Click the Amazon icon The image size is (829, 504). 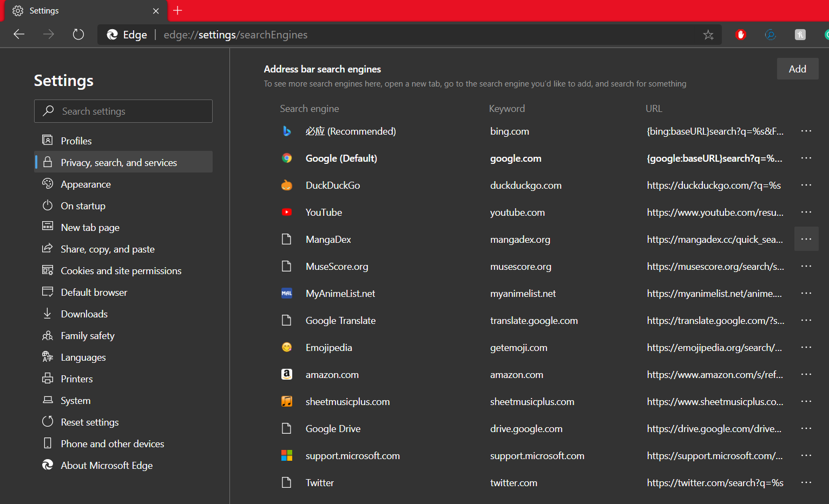coord(287,375)
